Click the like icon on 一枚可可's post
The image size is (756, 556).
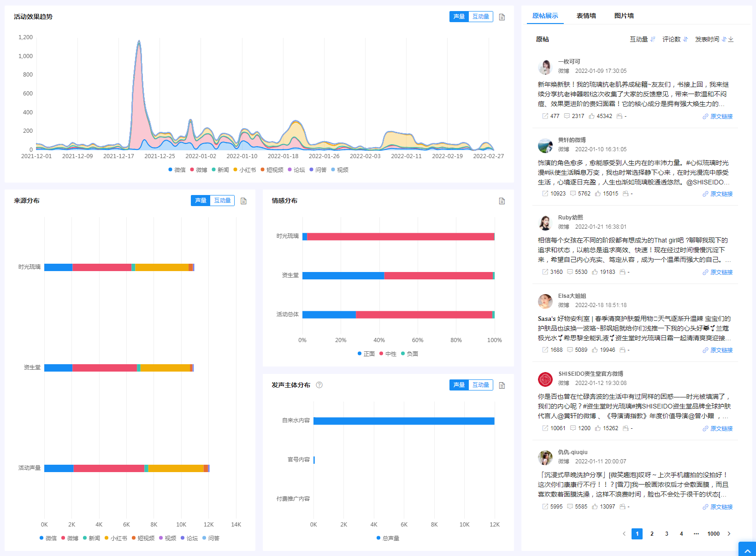591,116
